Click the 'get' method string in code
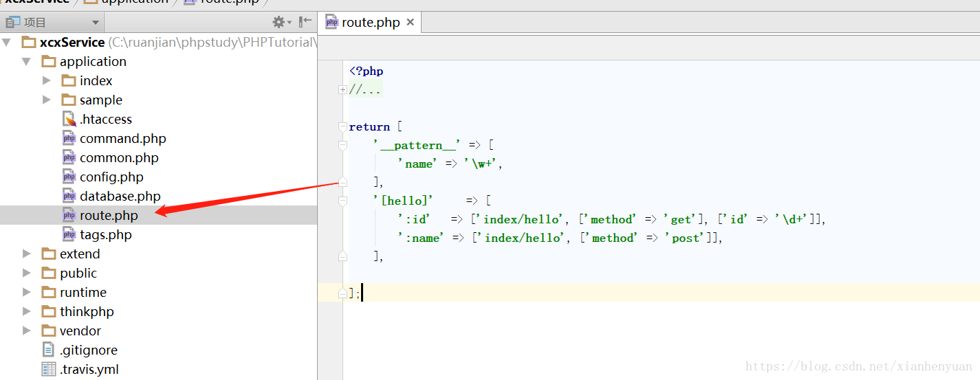 682,219
